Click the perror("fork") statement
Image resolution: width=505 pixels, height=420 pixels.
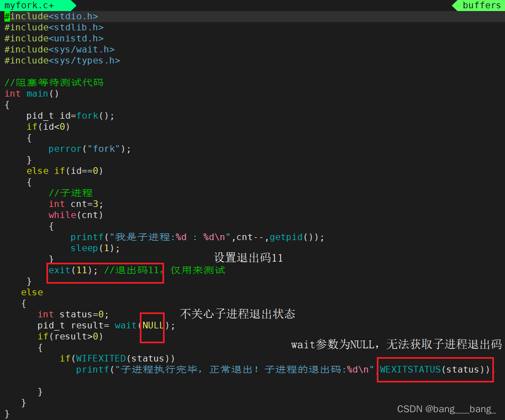[x=90, y=149]
